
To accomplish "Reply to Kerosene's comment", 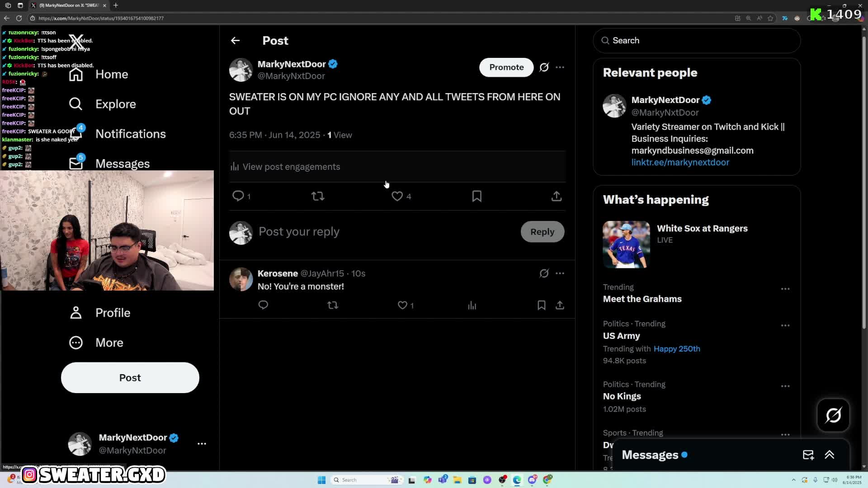I will [x=263, y=305].
